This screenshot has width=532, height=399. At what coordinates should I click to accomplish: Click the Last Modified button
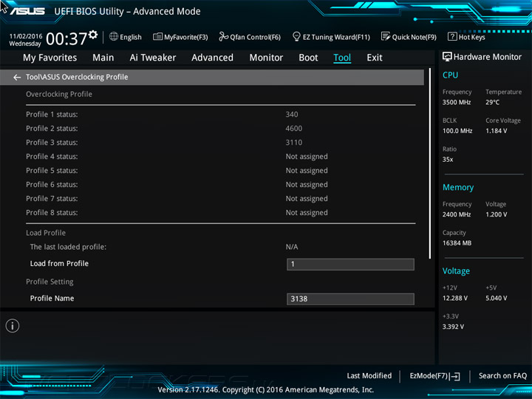click(x=369, y=375)
